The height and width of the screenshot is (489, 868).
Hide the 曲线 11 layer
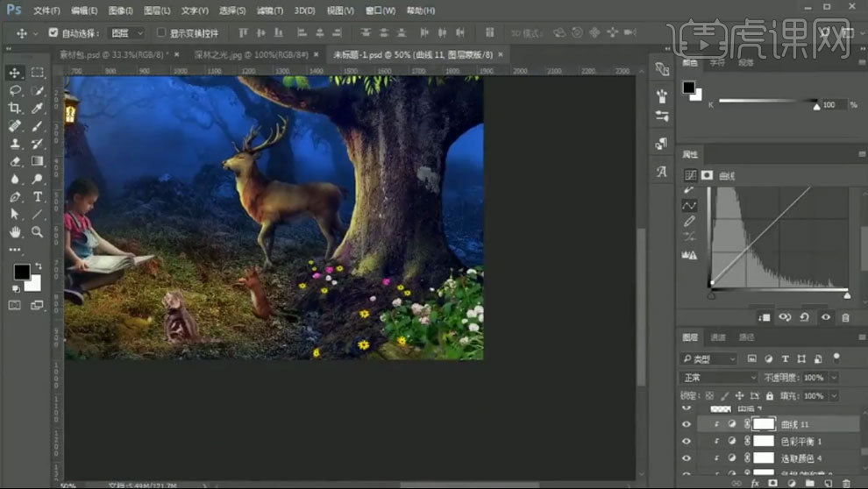687,424
